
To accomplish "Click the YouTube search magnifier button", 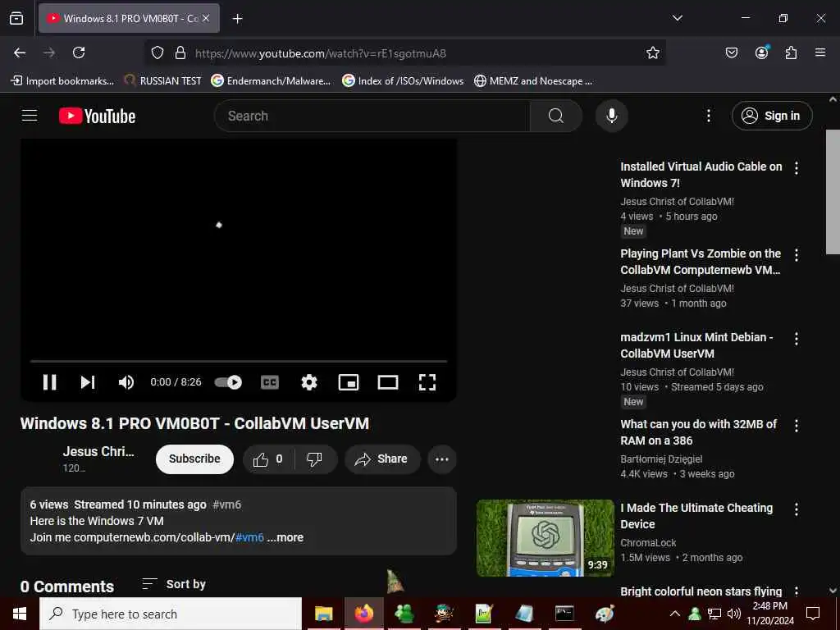I will coord(556,116).
